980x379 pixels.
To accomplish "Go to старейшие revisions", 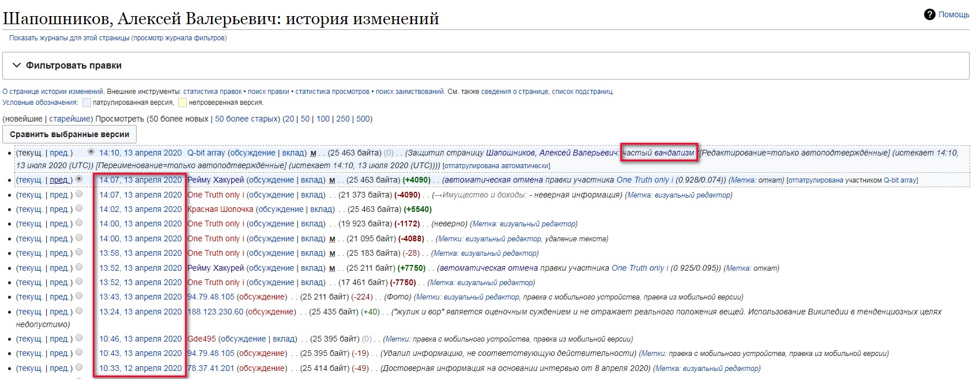I will (70, 119).
